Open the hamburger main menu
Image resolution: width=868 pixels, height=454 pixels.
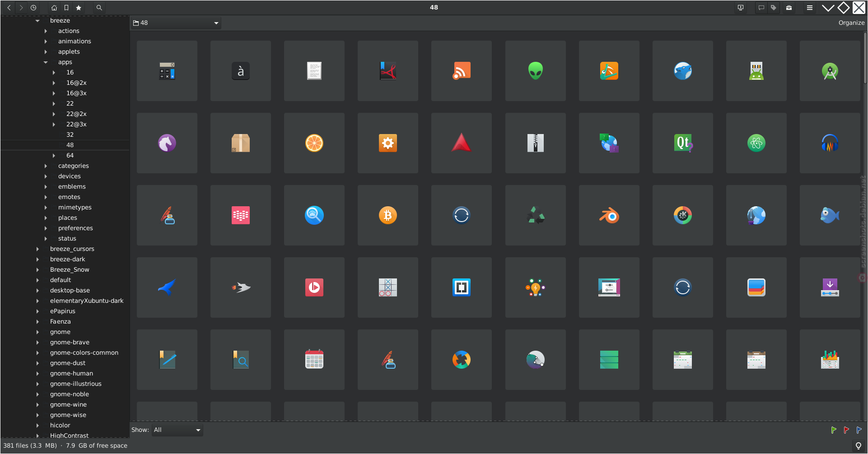tap(810, 8)
